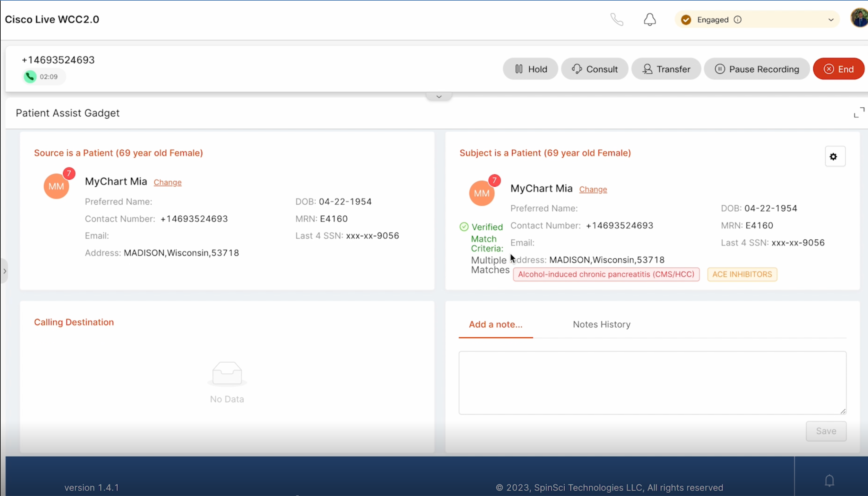End the active call
The width and height of the screenshot is (868, 496).
(x=838, y=69)
